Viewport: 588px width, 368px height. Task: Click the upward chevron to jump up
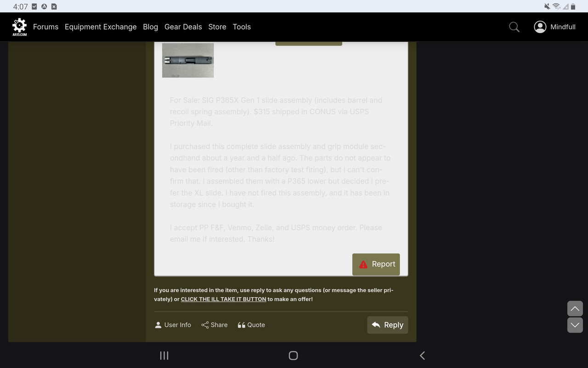click(575, 308)
